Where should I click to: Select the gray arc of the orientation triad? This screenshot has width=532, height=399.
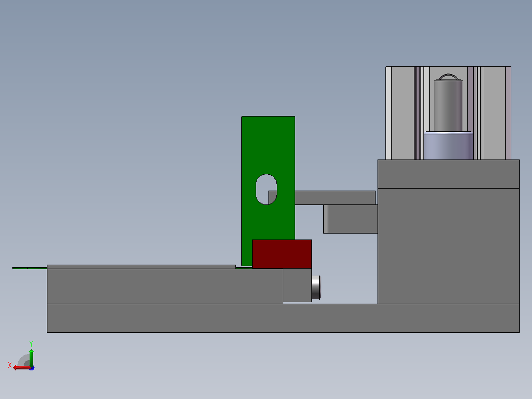tap(24, 360)
